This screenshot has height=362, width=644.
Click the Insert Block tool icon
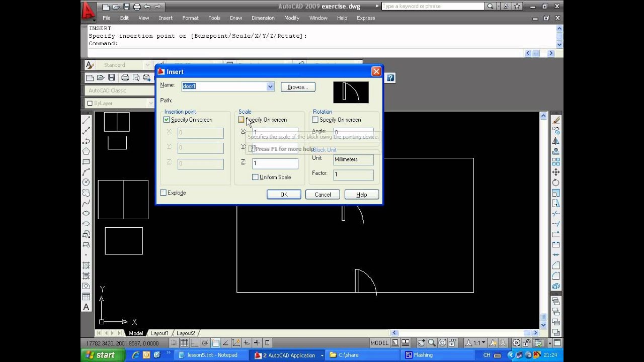86,234
